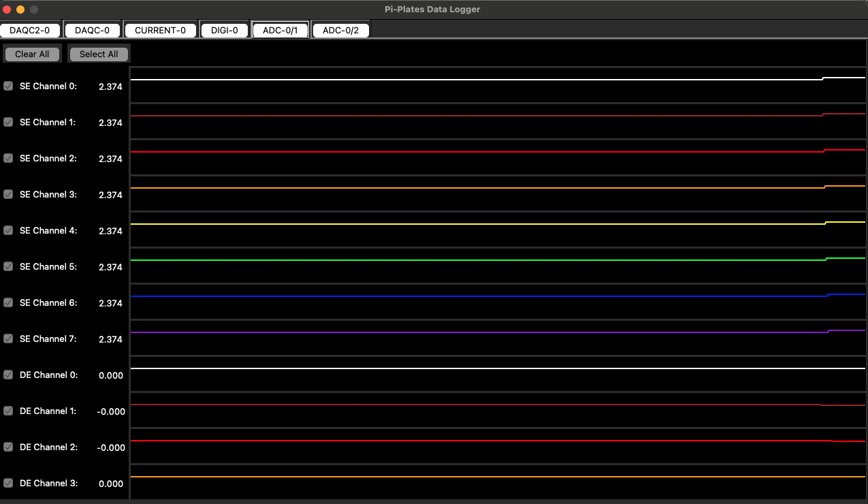Toggle the SE Channel 3 checkbox
The width and height of the screenshot is (868, 504).
[x=8, y=194]
